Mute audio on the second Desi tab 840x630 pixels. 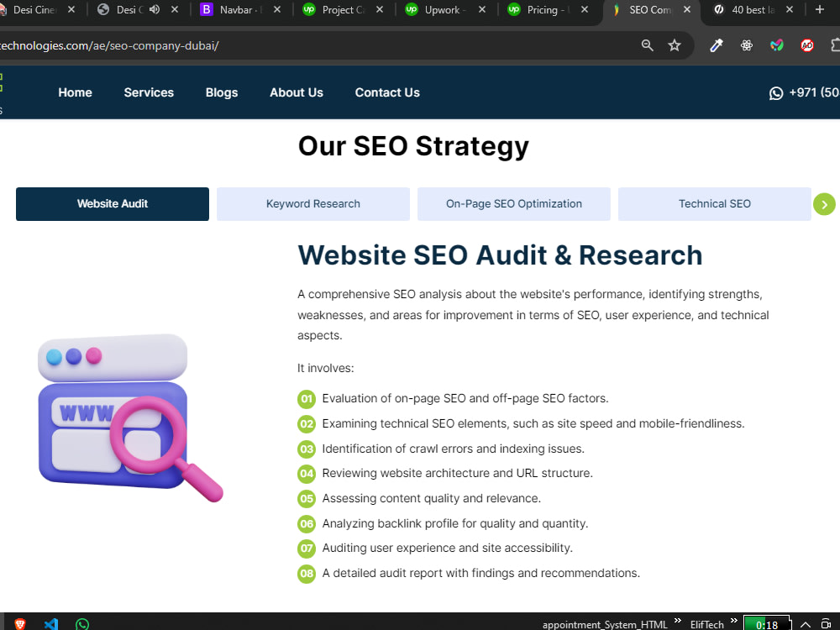pyautogui.click(x=155, y=9)
